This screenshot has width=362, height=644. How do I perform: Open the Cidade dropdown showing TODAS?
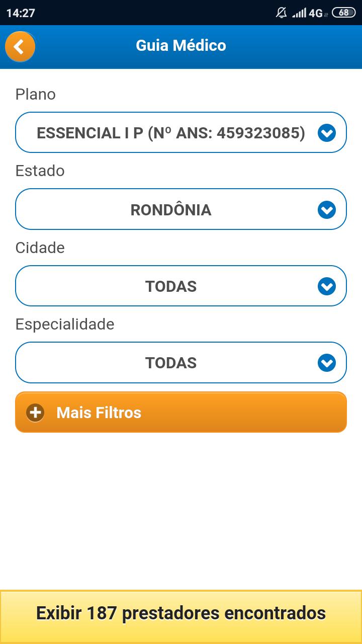click(x=181, y=286)
